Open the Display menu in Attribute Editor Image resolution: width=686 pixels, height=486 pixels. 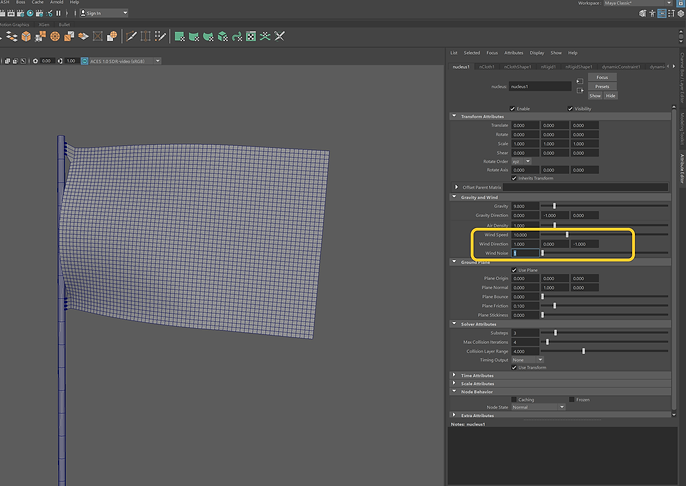(537, 53)
